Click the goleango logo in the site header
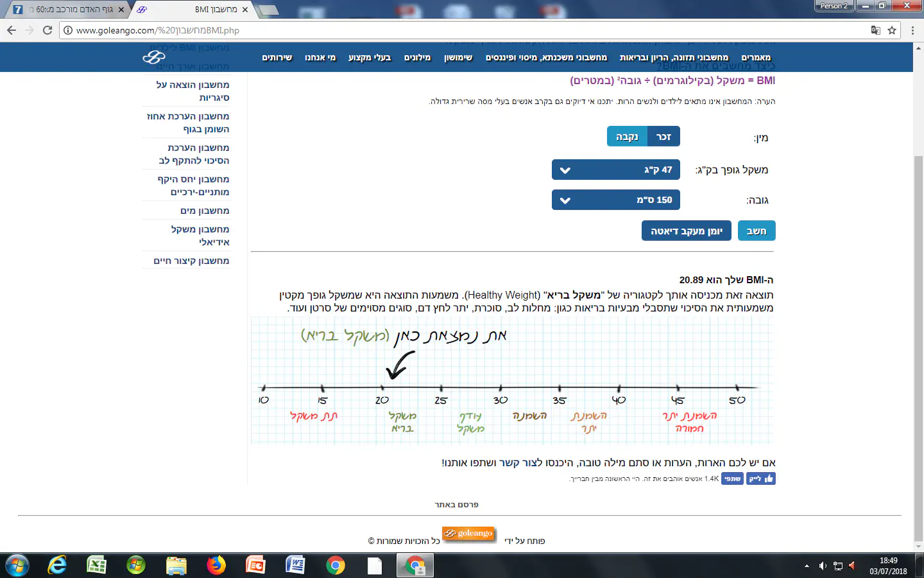The image size is (924, 578). click(x=154, y=58)
